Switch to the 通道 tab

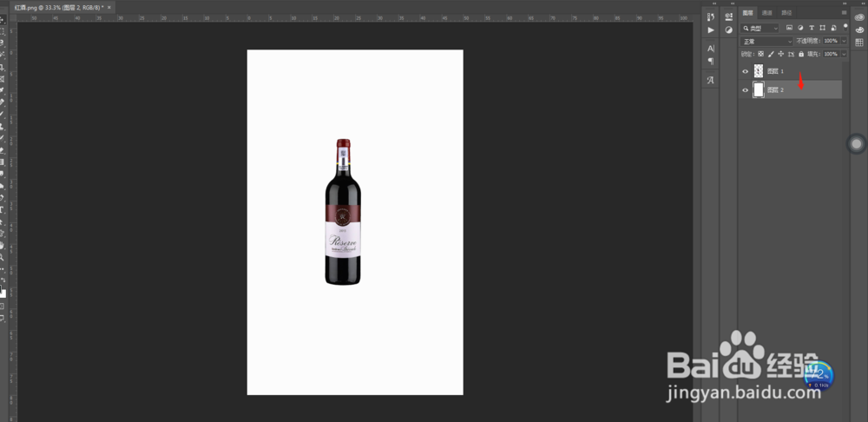point(767,13)
